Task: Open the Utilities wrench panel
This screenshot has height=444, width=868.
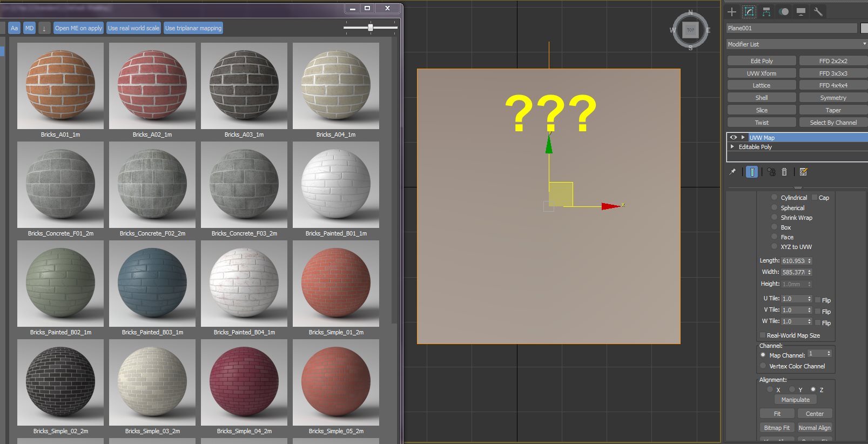Action: (818, 12)
